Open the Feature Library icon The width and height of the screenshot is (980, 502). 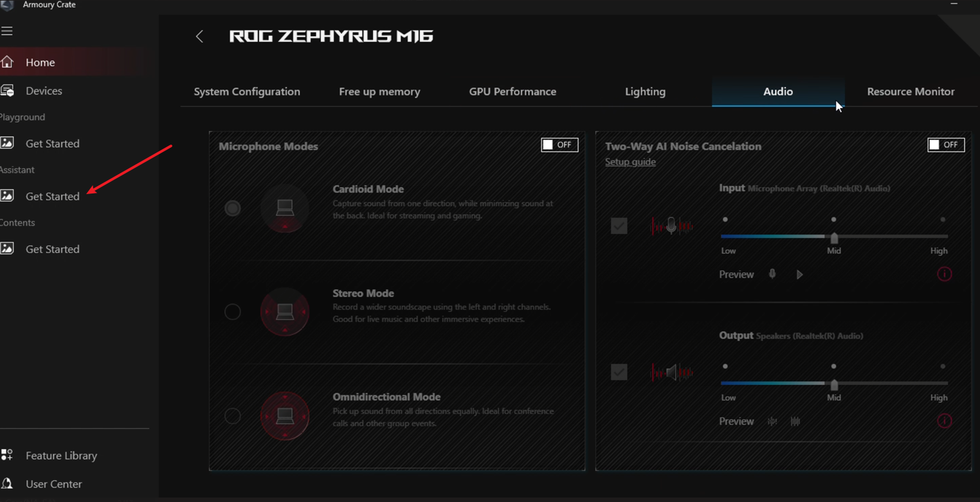click(7, 455)
